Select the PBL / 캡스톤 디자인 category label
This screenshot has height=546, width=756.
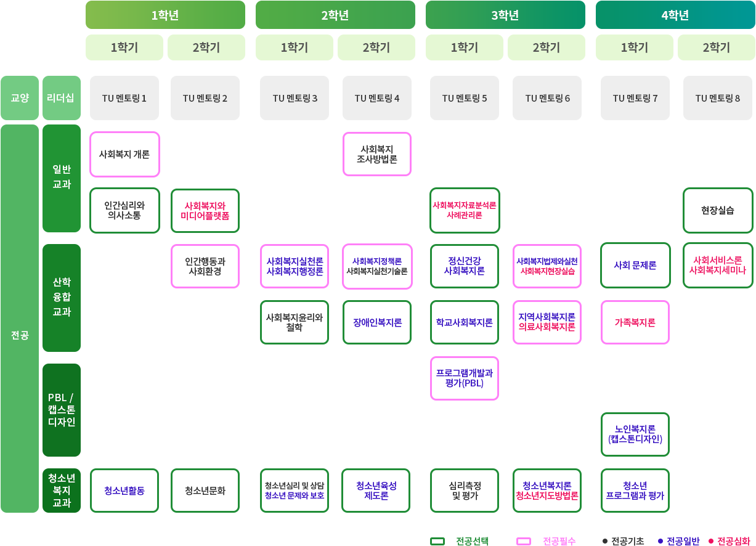tap(61, 410)
